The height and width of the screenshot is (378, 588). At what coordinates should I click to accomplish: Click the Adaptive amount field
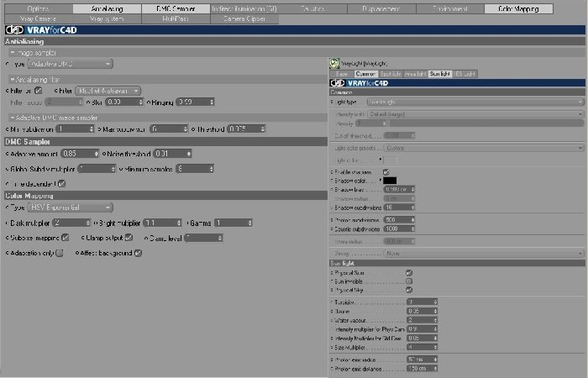80,154
